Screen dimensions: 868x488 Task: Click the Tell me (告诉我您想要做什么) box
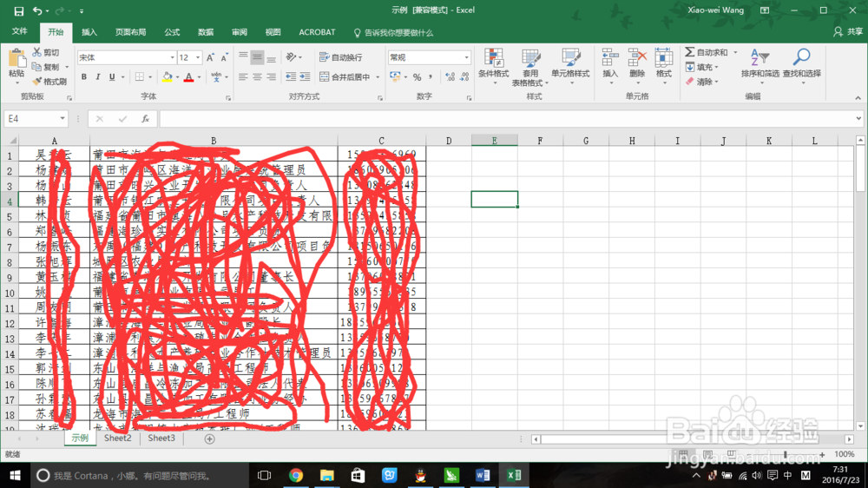click(x=393, y=33)
